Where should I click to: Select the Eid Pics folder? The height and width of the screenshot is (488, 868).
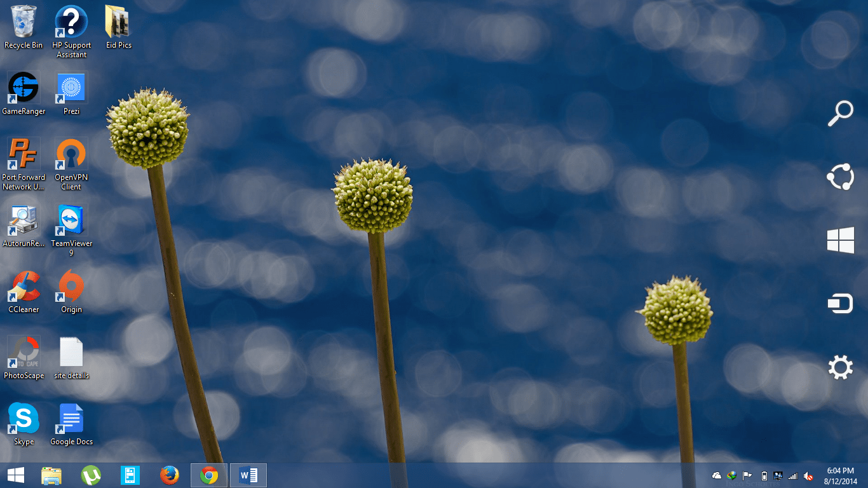tap(118, 22)
